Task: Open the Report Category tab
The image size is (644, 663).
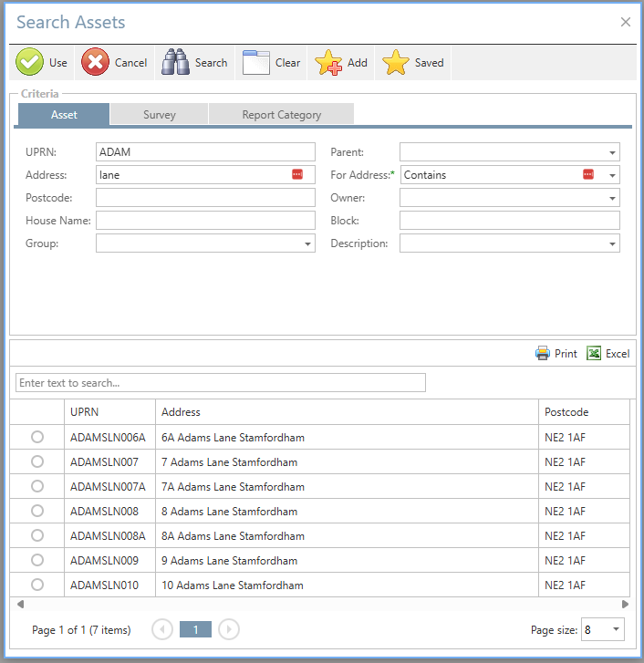Action: pos(281,115)
